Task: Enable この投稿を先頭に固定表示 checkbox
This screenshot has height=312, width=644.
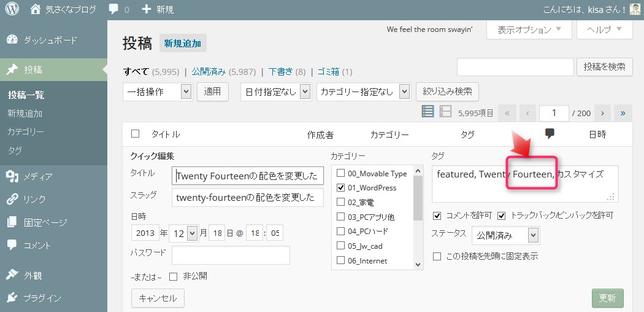Action: pyautogui.click(x=437, y=256)
